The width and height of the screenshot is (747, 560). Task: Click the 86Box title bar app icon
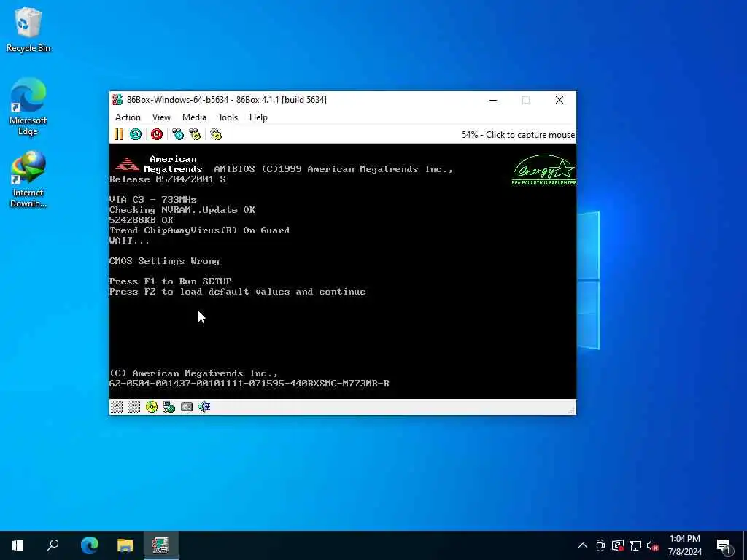[117, 99]
